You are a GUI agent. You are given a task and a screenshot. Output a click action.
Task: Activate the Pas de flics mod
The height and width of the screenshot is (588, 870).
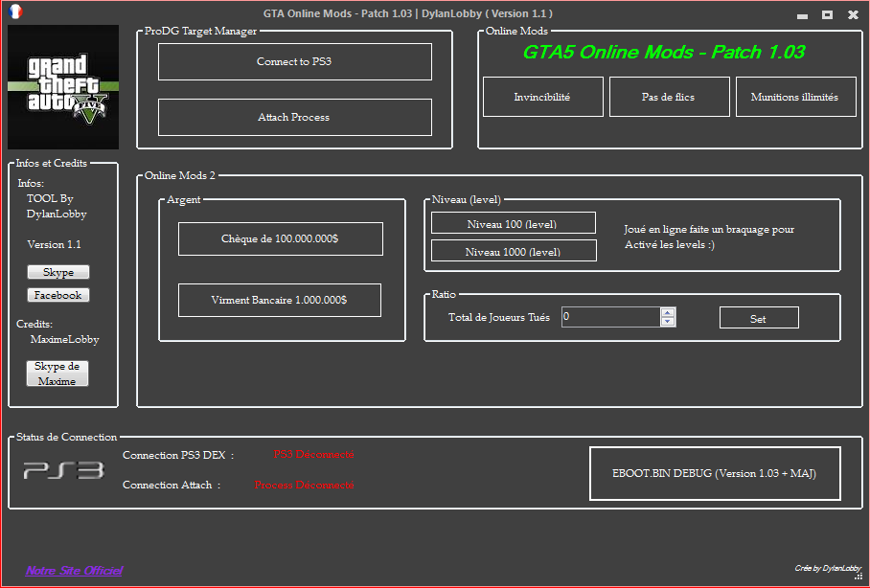669,97
